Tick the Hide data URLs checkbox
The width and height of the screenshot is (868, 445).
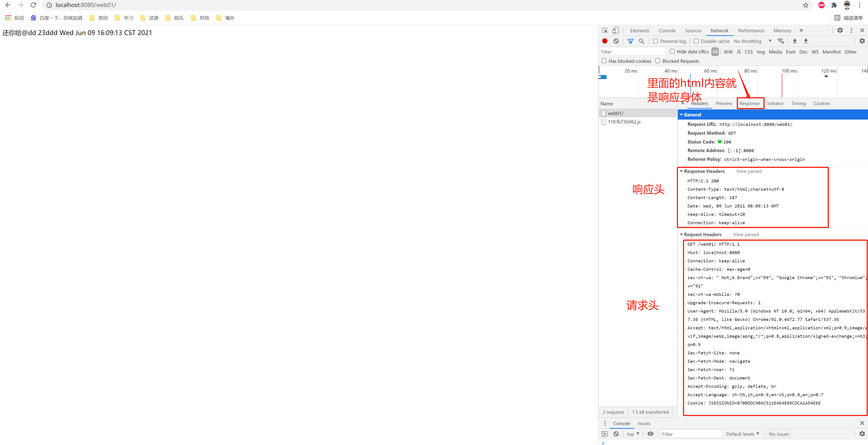[672, 52]
